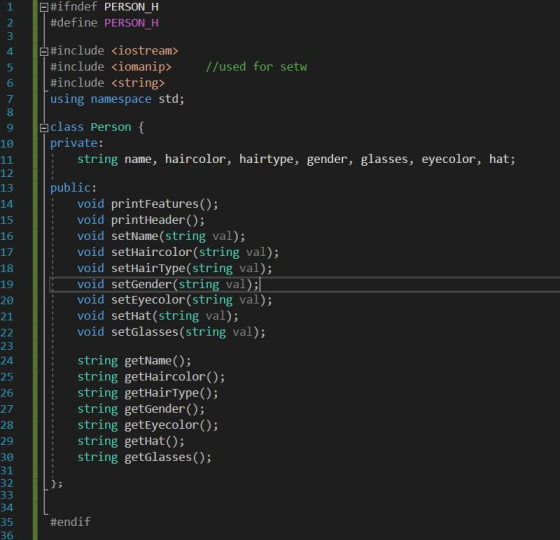
Task: Click the haircolor member variable
Action: [x=195, y=159]
